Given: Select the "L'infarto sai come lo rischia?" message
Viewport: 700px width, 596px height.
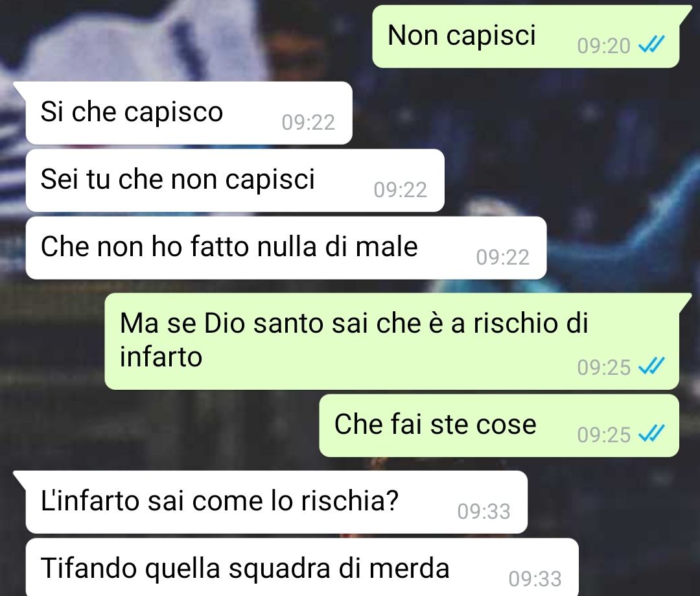Looking at the screenshot, I should [x=277, y=502].
